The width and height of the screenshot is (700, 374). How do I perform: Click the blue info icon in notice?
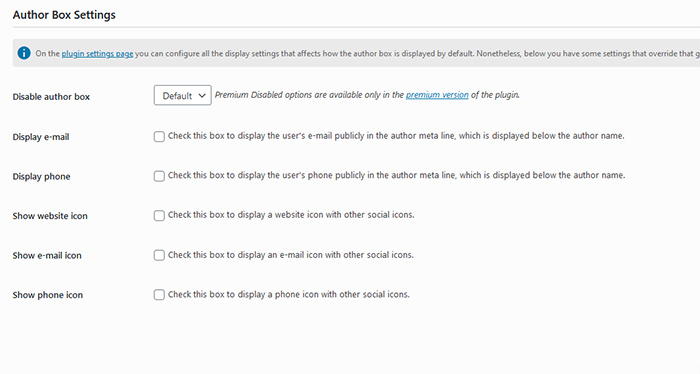click(x=24, y=53)
